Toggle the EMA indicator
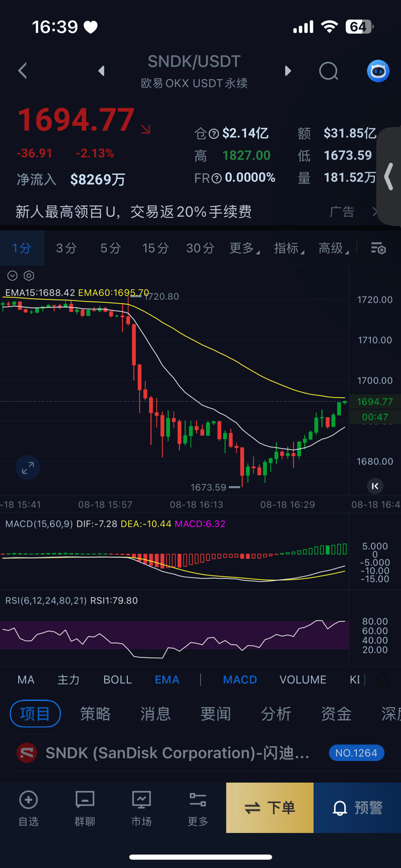Image resolution: width=401 pixels, height=868 pixels. point(167,680)
